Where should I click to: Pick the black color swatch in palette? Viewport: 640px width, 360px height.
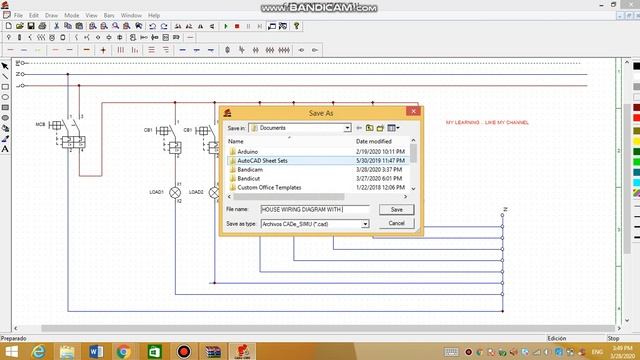637,66
